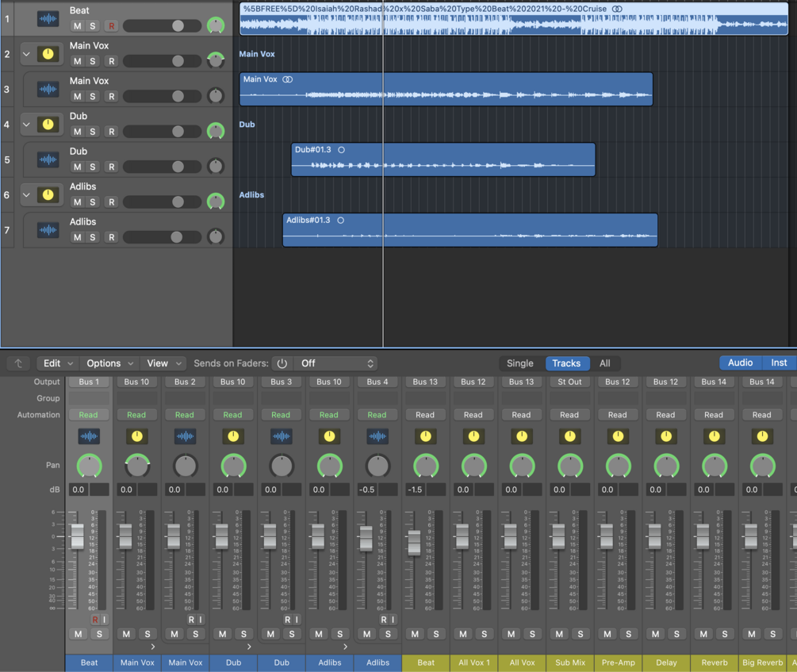Screen dimensions: 797x672
Task: Click pan knob on Reverb channel
Action: [x=715, y=466]
